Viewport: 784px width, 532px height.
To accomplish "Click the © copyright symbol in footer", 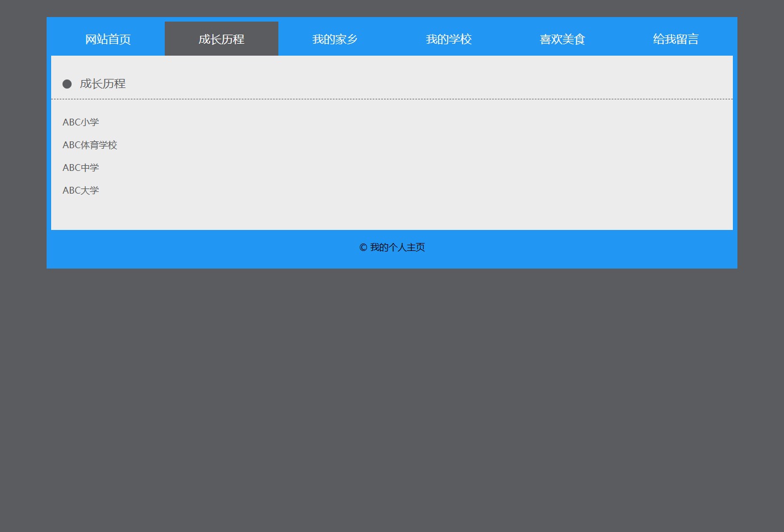I will pos(363,248).
